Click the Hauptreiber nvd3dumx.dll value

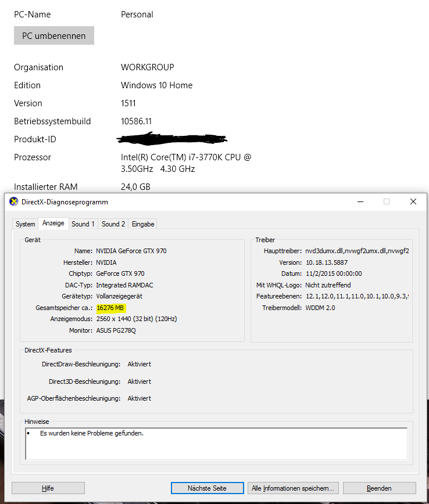point(357,251)
